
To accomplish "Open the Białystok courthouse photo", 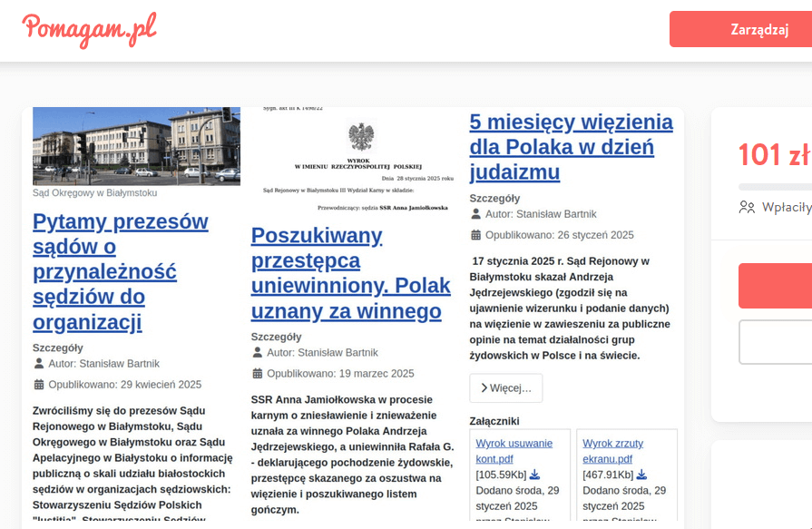I will tap(136, 146).
